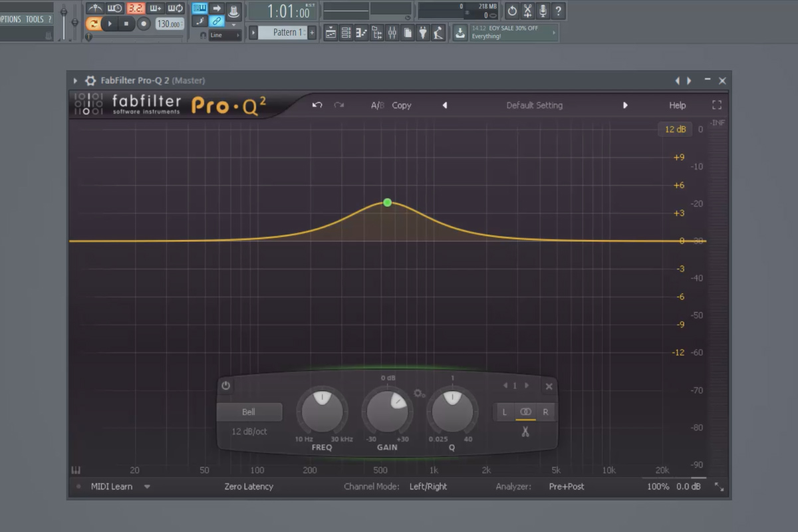
Task: Select the L channel for the band
Action: pos(504,412)
